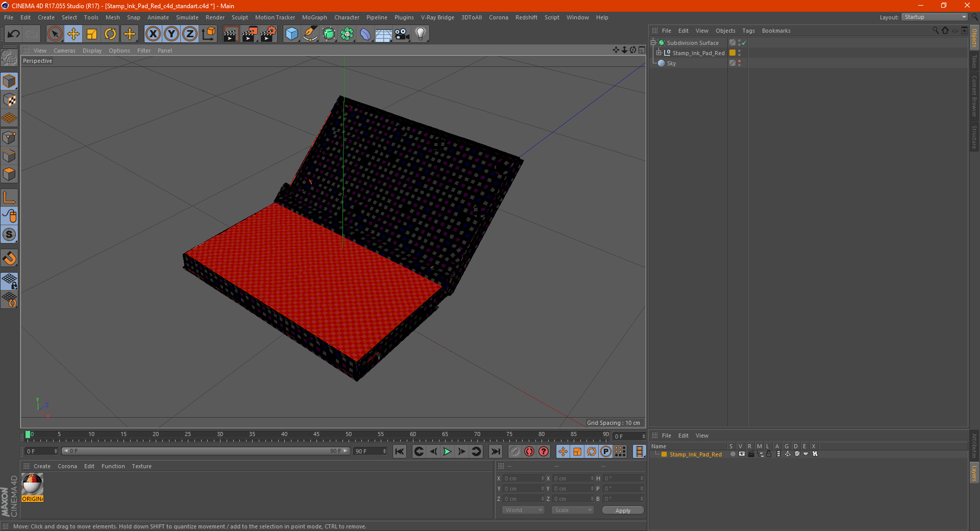This screenshot has height=531, width=980.
Task: Activate the Rotate tool
Action: click(x=110, y=34)
